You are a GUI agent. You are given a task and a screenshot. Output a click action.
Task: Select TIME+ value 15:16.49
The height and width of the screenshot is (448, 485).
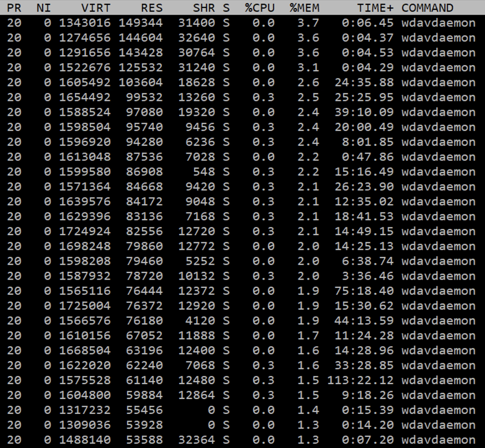364,172
